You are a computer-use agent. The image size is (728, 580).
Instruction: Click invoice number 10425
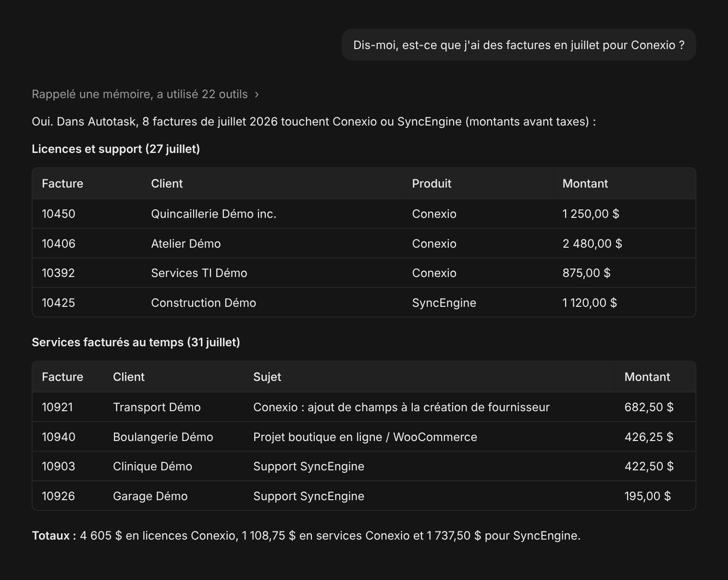tap(58, 303)
